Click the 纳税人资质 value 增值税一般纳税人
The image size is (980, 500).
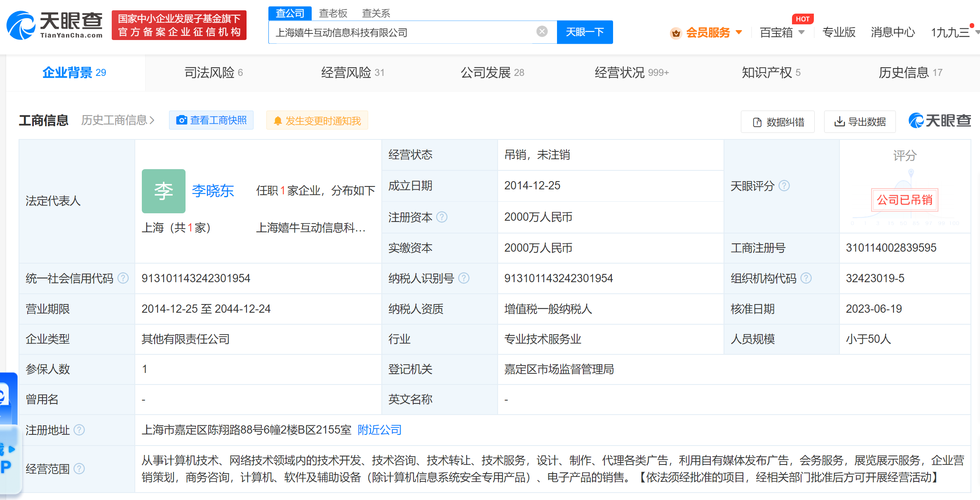(548, 309)
